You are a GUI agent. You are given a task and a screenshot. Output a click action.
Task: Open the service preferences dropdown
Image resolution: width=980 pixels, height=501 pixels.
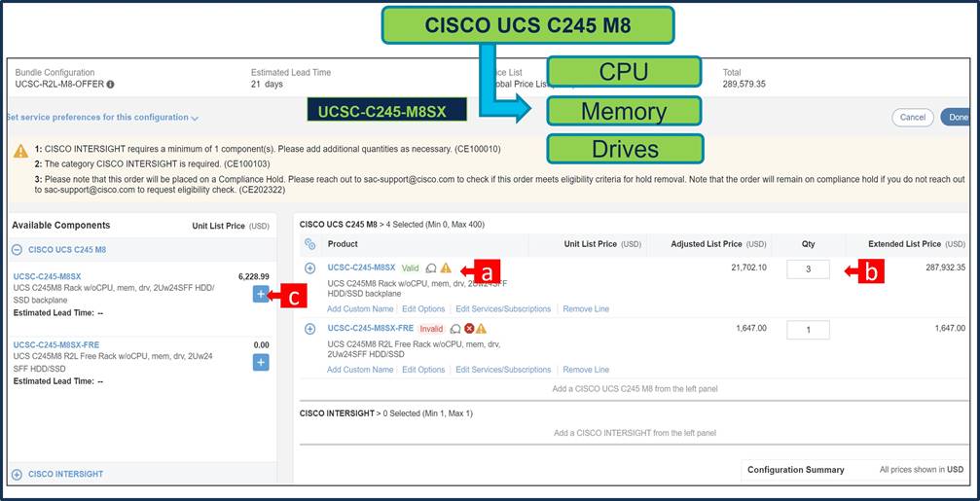point(102,118)
